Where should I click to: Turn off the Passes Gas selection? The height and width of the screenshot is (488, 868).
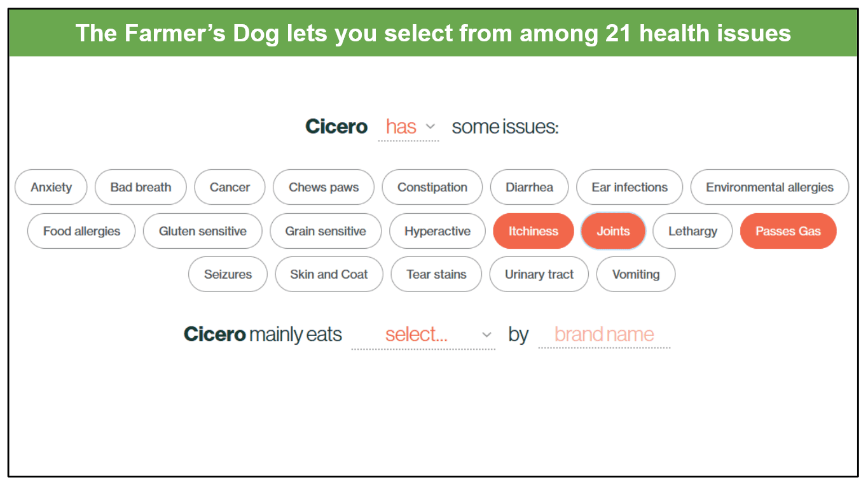788,231
